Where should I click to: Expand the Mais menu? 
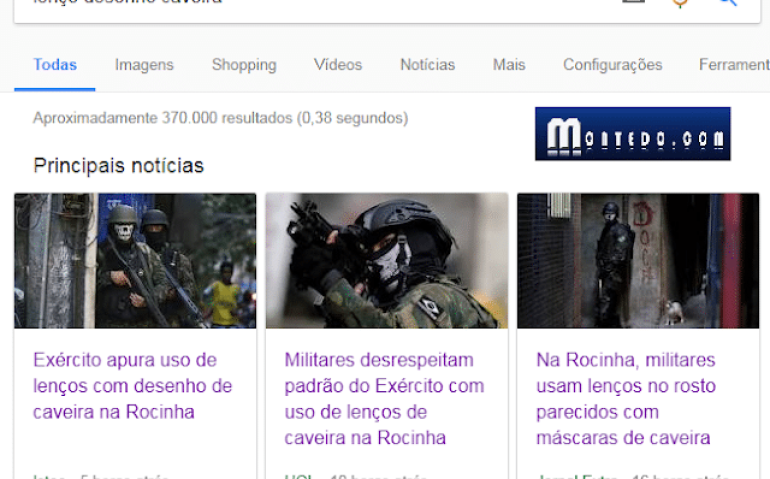point(509,65)
